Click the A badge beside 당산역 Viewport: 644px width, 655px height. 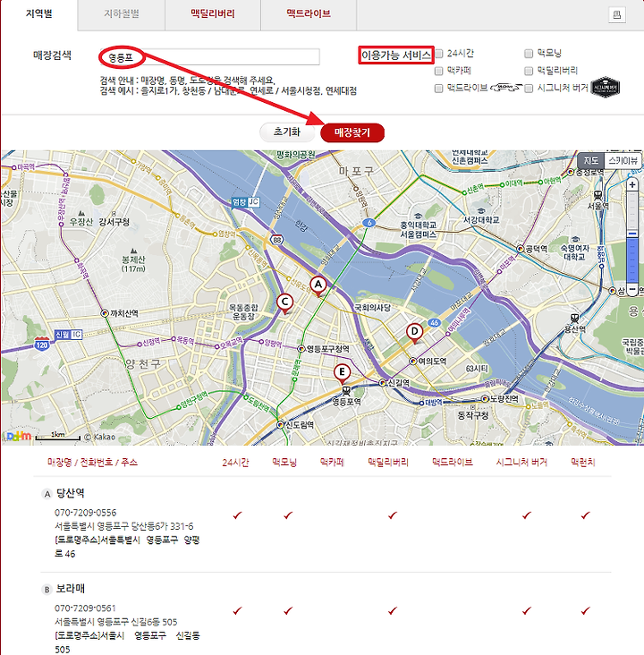(47, 494)
